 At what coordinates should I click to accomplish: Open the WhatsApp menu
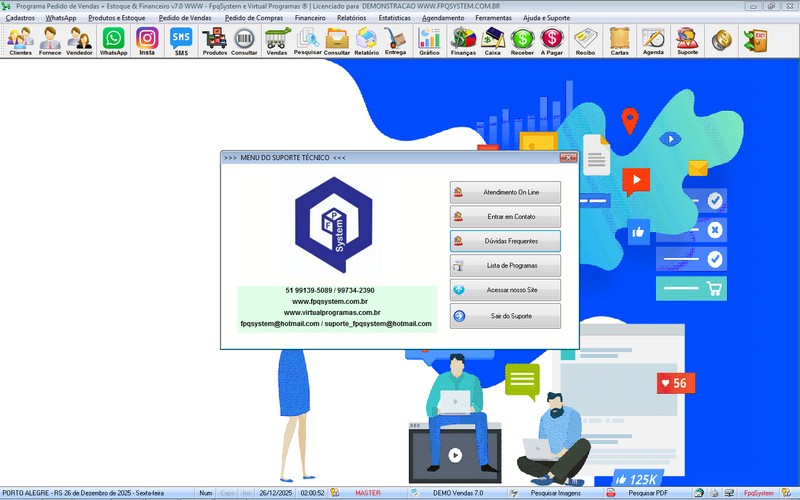tap(61, 18)
